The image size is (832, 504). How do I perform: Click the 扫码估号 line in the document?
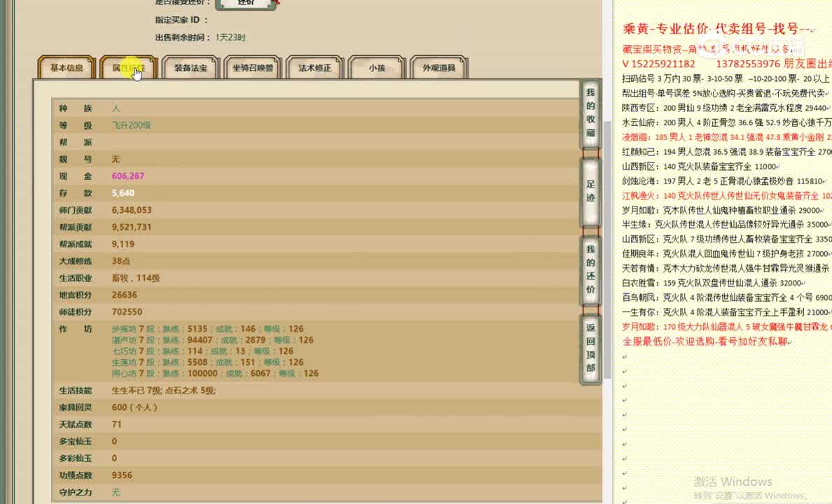726,78
